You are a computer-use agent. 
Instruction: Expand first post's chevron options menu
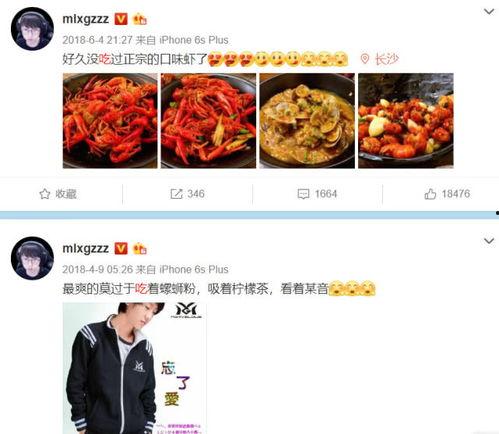click(x=489, y=12)
